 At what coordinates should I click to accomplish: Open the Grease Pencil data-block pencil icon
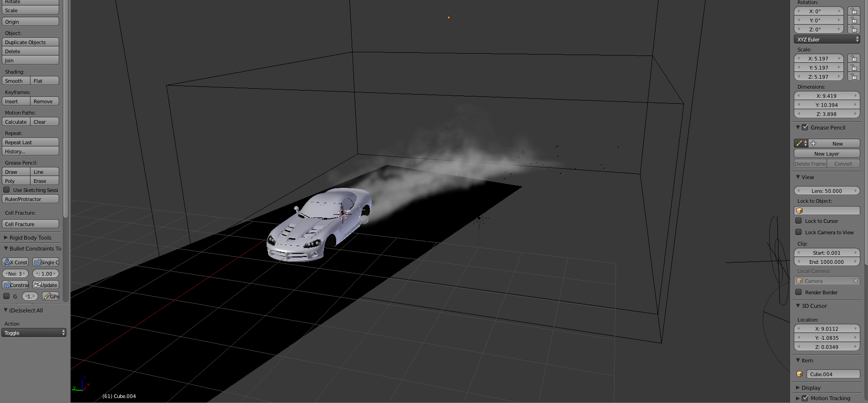pos(800,143)
